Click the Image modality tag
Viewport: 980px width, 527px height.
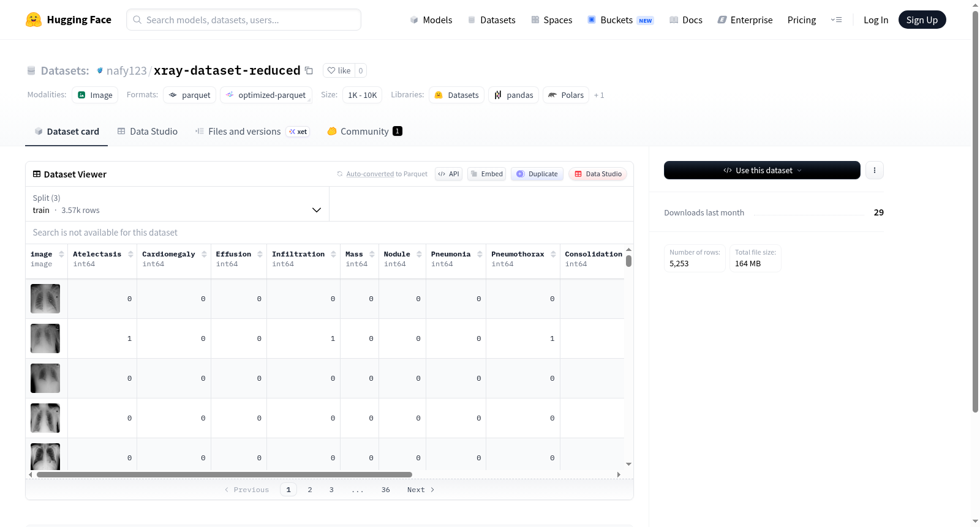[95, 95]
